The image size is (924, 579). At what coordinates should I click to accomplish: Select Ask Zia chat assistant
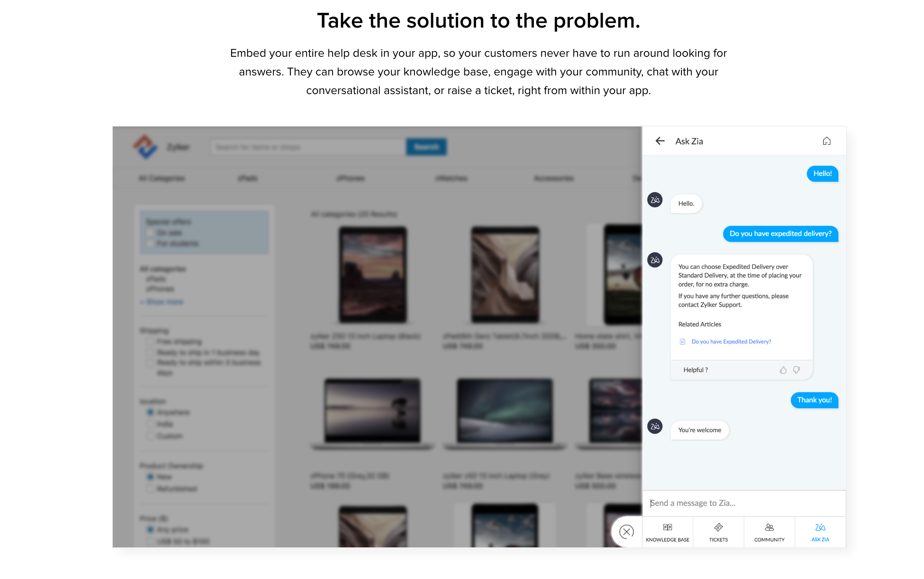point(820,531)
